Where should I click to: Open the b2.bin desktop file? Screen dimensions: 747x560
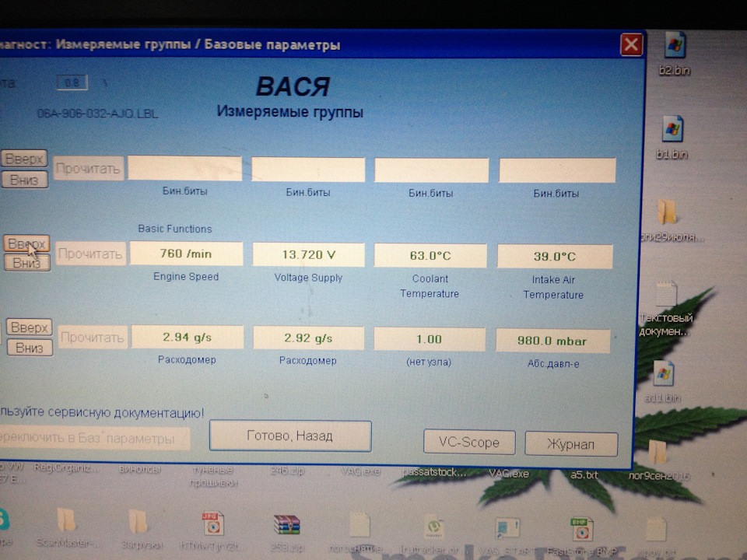point(674,45)
